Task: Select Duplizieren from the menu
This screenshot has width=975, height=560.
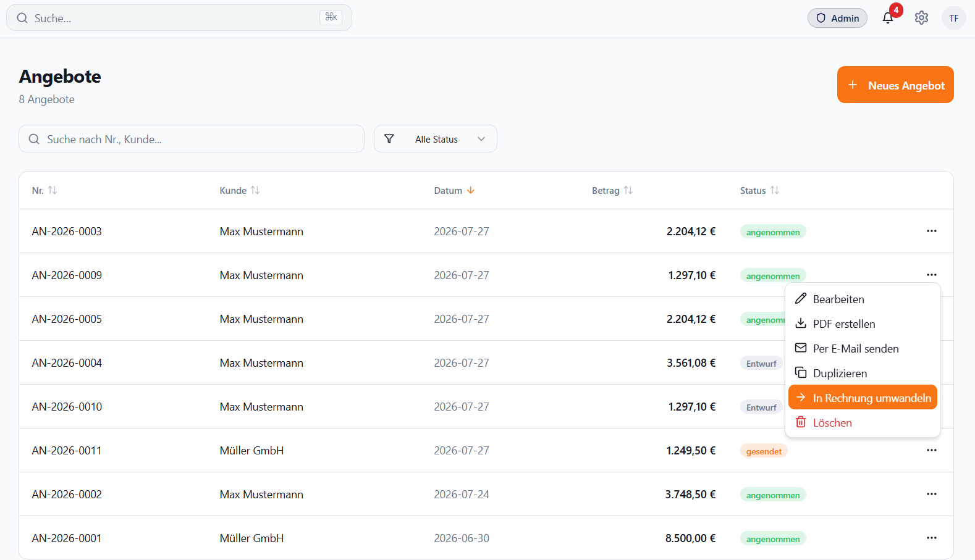Action: tap(863, 373)
